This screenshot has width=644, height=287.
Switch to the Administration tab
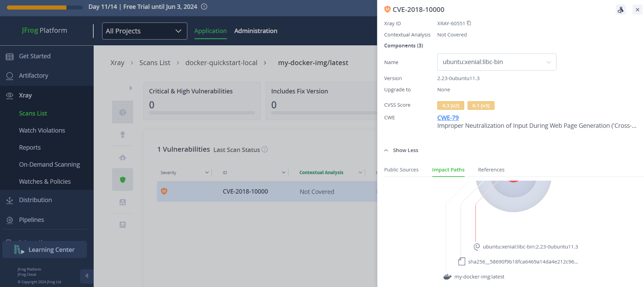point(256,31)
